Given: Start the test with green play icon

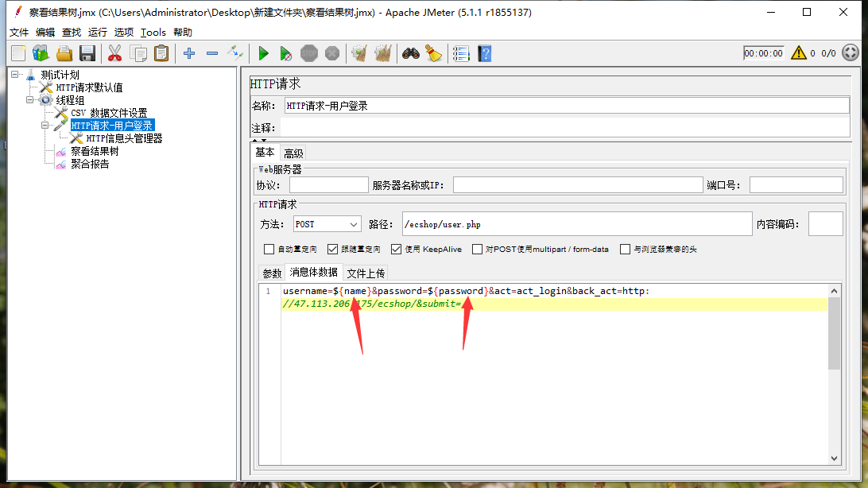Looking at the screenshot, I should (264, 54).
